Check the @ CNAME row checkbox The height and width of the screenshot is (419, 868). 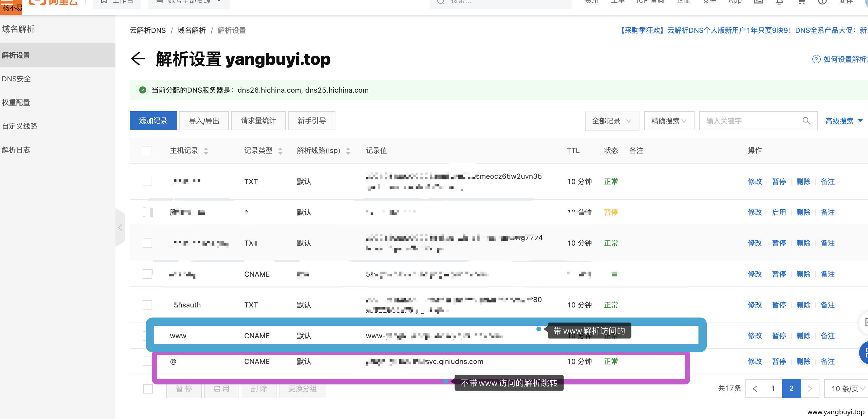147,361
